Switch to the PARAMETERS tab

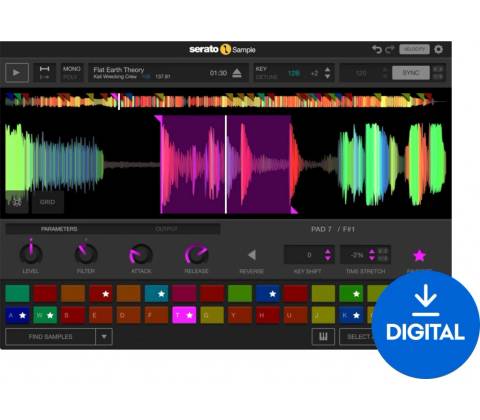59,229
